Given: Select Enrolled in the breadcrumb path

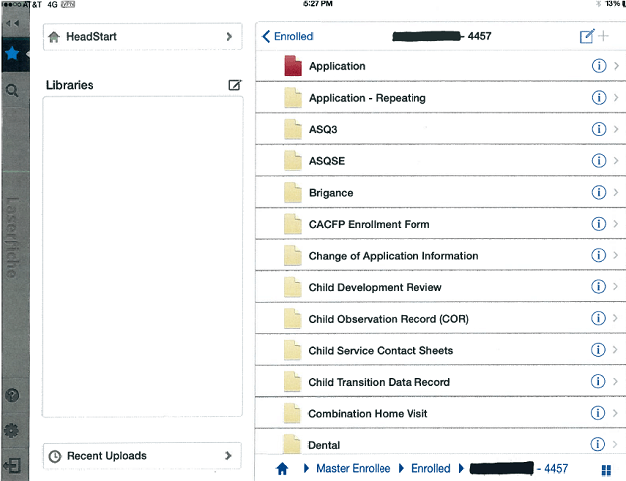Looking at the screenshot, I should coord(431,468).
